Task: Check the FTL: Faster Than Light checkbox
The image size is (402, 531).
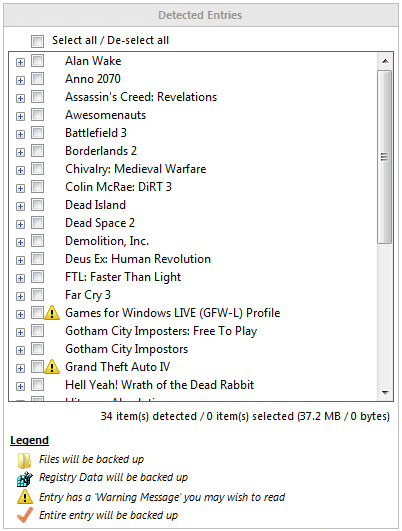Action: [x=37, y=277]
